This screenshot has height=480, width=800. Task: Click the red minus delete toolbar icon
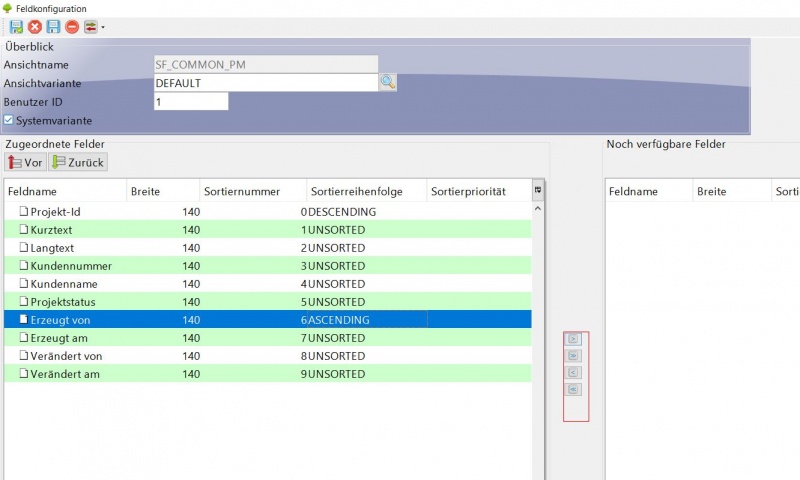tap(72, 26)
